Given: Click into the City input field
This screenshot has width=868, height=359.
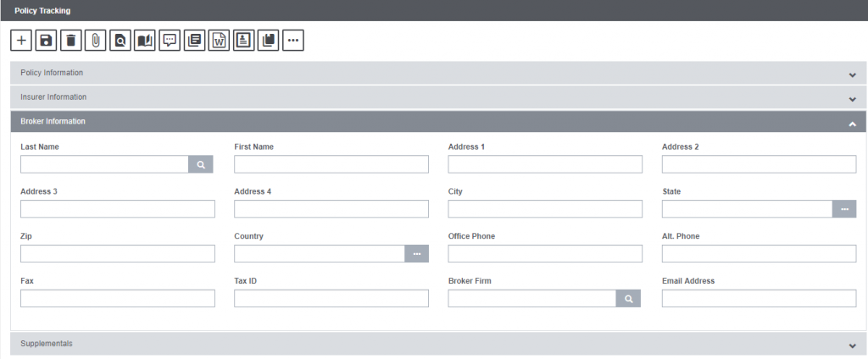Looking at the screenshot, I should coord(545,209).
